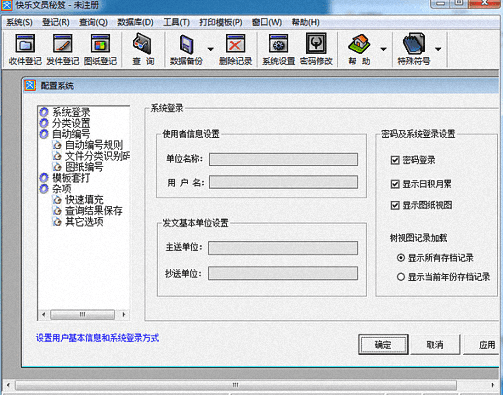The width and height of the screenshot is (503, 395).
Task: Click the 数据备份 floppy icon
Action: pyautogui.click(x=187, y=44)
